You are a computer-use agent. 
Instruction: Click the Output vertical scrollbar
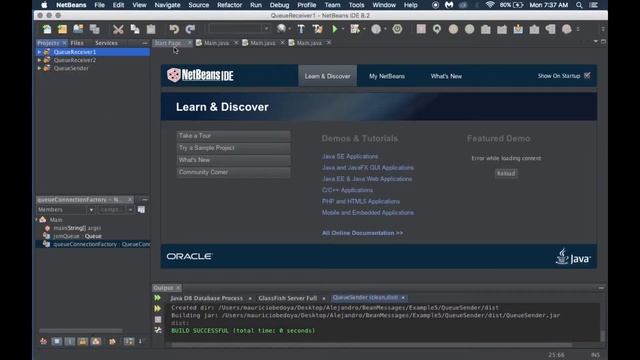[x=602, y=336]
